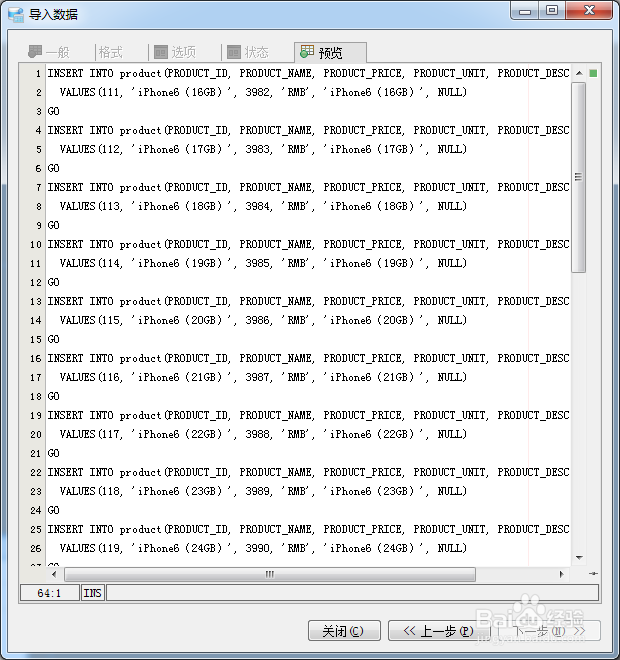Click the horizontal scrollbar right arrow
This screenshot has width=620, height=660.
(x=561, y=574)
